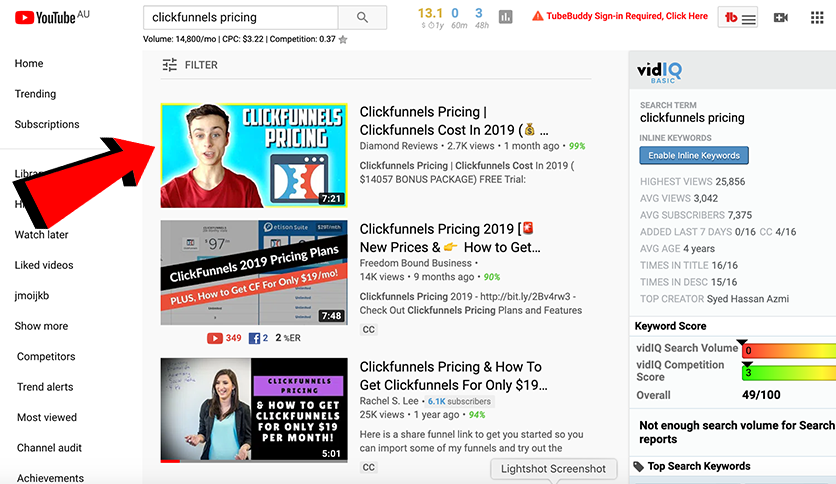Viewport: 836px width, 484px height.
Task: Open Liked videos in the sidebar
Action: pos(44,265)
